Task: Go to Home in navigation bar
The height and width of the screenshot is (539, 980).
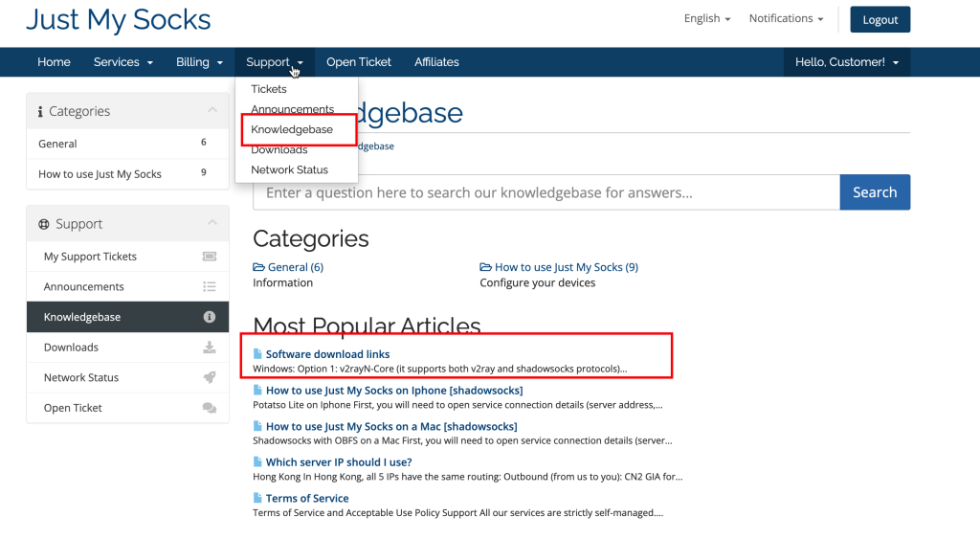Action: pos(54,62)
